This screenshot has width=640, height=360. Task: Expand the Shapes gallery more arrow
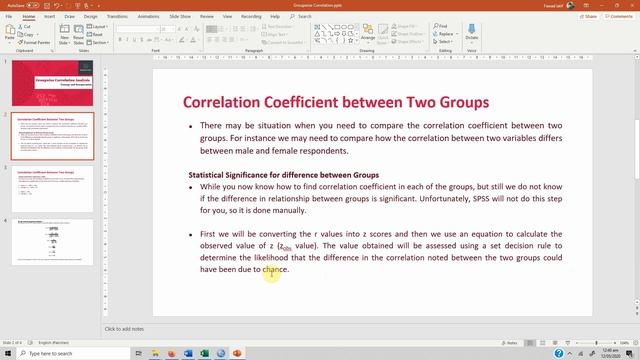pos(357,41)
